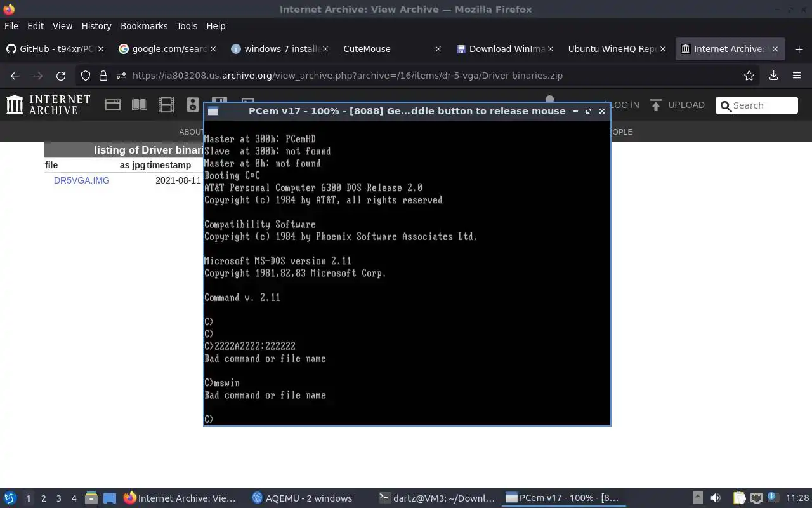Click the 'file' column header
This screenshot has height=508, width=812.
coord(51,165)
